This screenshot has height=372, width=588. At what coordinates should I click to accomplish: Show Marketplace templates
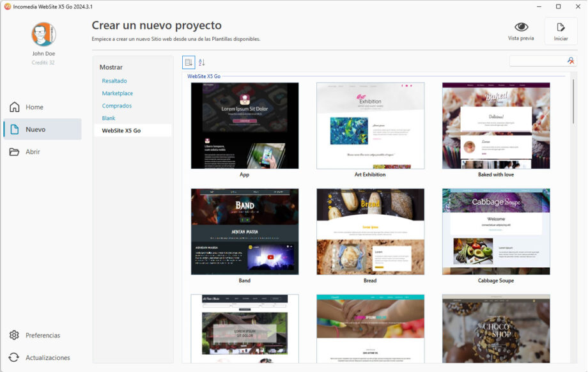pos(118,93)
